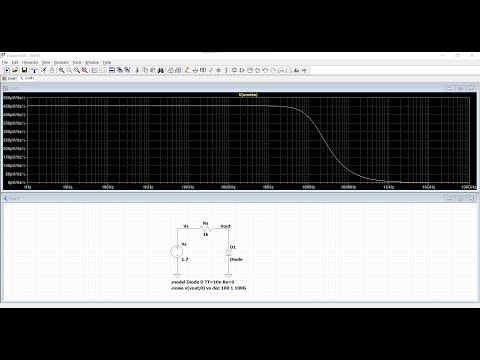Click the resistor Rs in the schematic
Image resolution: width=480 pixels, height=360 pixels.
[206, 228]
